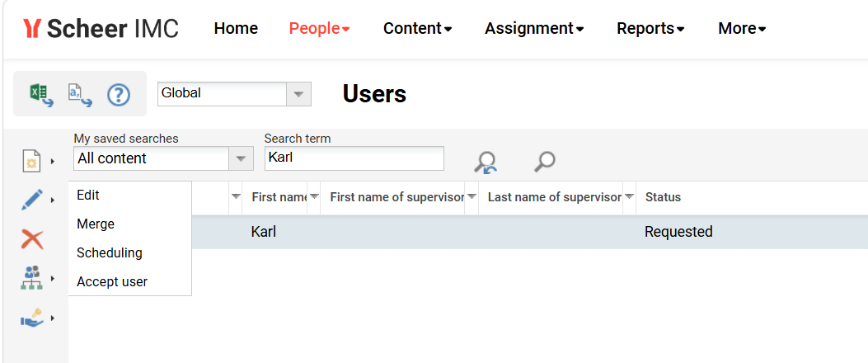
Task: Open the Reports menu in navigation
Action: (x=650, y=28)
